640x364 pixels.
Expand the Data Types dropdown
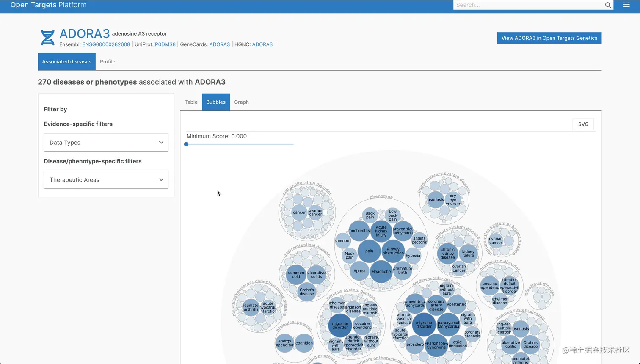click(x=106, y=143)
